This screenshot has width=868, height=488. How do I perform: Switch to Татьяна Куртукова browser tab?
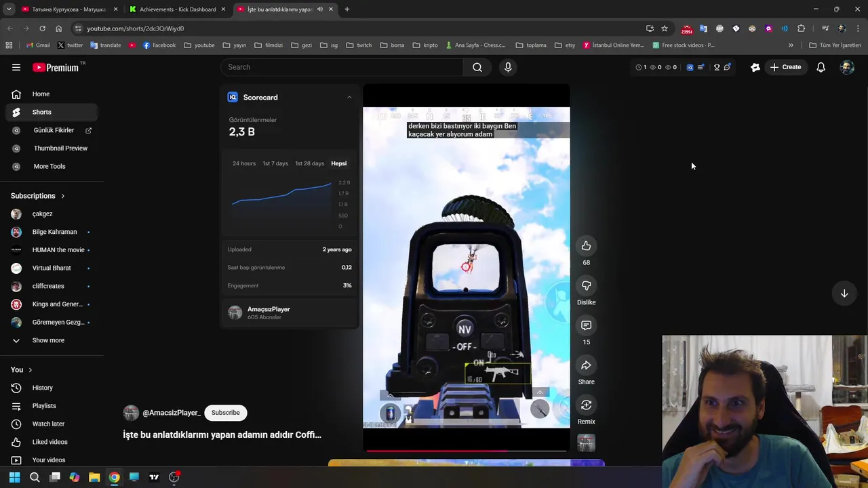(69, 9)
